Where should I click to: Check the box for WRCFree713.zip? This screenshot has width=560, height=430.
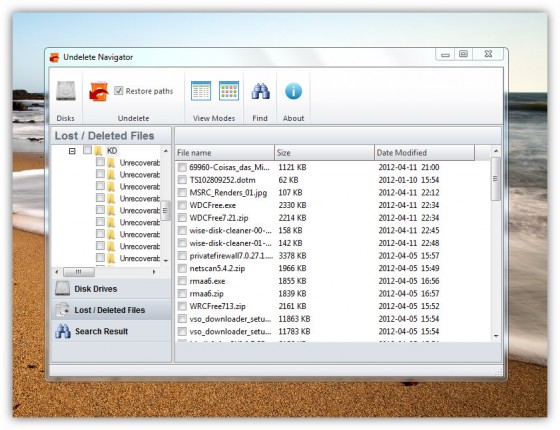182,306
